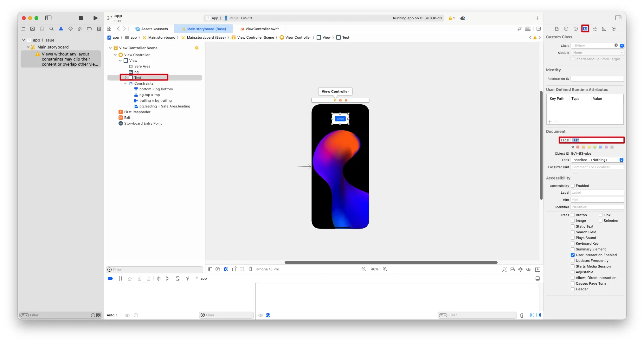Open the Lock Inherited dropdown
The image size is (644, 343).
point(597,160)
